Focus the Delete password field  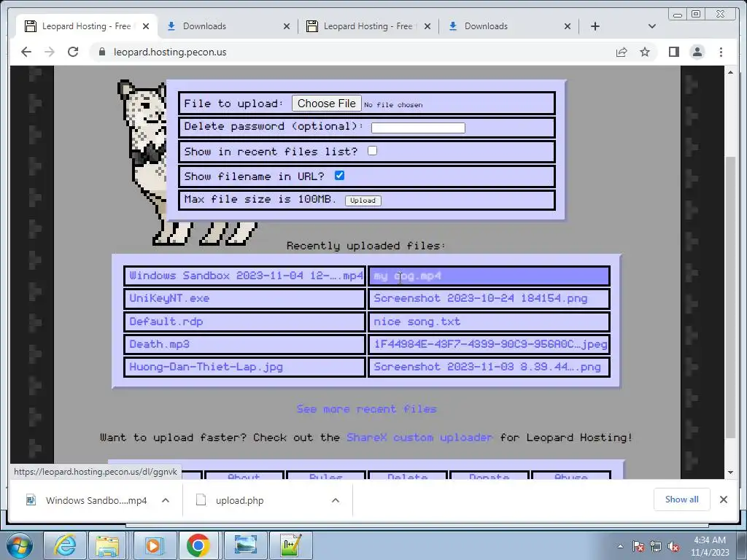click(x=418, y=128)
